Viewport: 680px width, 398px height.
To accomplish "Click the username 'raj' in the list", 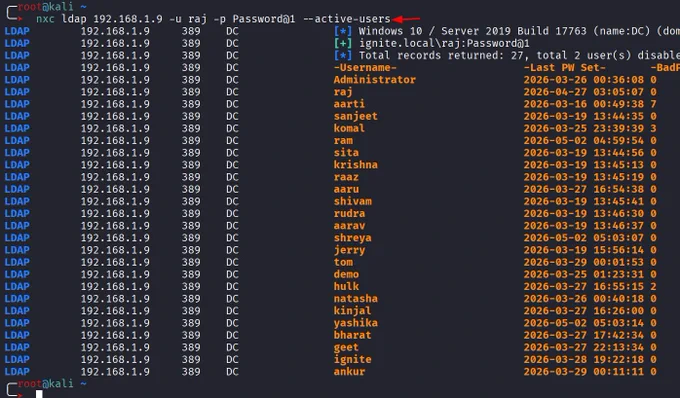I will pos(343,92).
